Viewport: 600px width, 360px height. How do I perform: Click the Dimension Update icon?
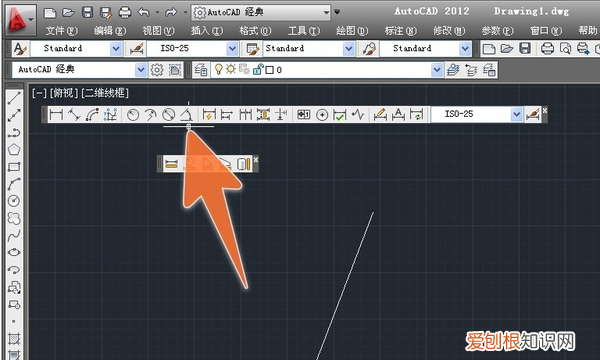(416, 114)
